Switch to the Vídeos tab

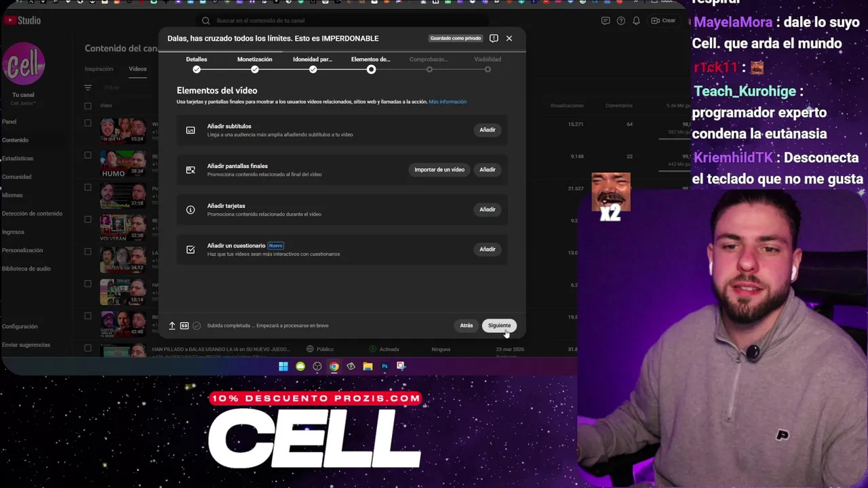pyautogui.click(x=138, y=69)
